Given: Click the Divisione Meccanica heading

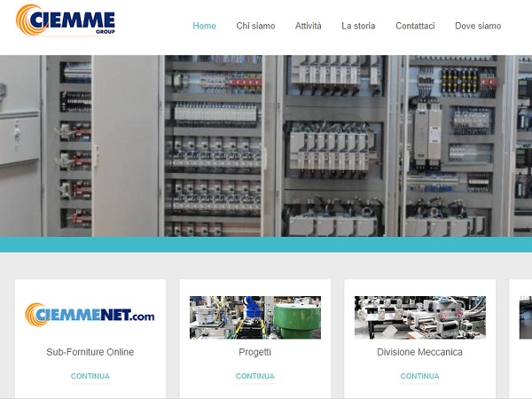Looking at the screenshot, I should (419, 352).
